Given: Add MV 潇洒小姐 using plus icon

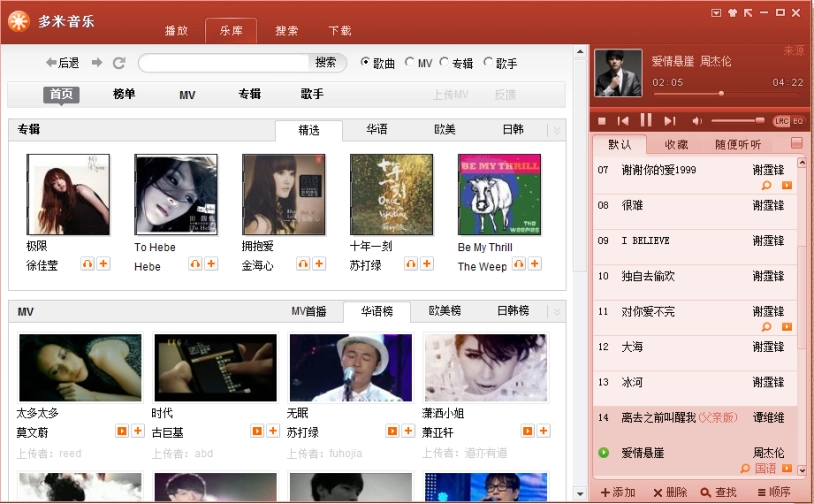Looking at the screenshot, I should 543,431.
